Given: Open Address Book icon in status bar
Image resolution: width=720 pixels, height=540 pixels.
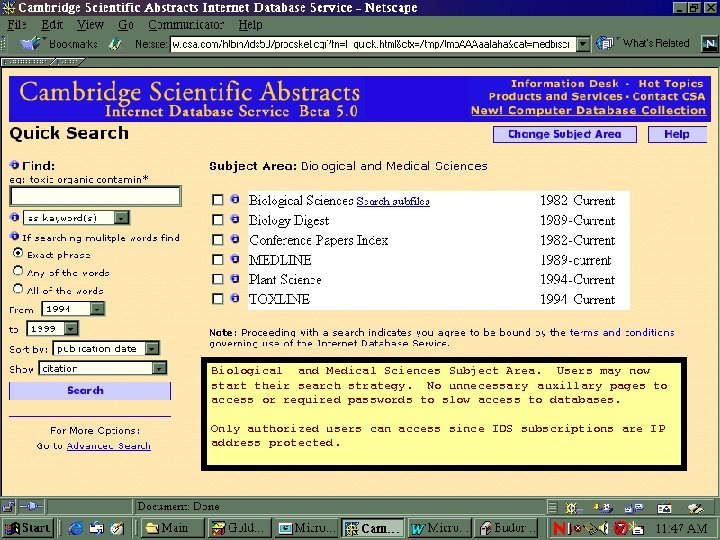Looking at the screenshot, I should (664, 508).
